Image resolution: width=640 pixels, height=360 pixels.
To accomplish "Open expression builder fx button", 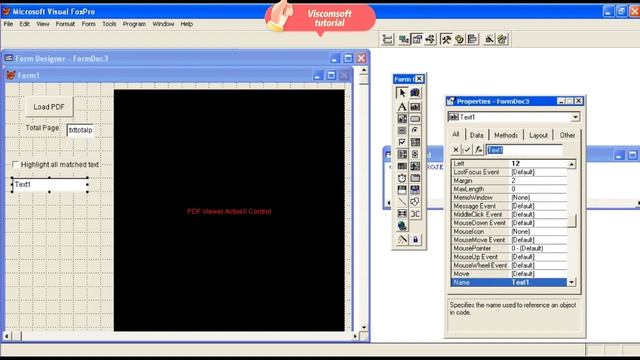I will tap(478, 150).
